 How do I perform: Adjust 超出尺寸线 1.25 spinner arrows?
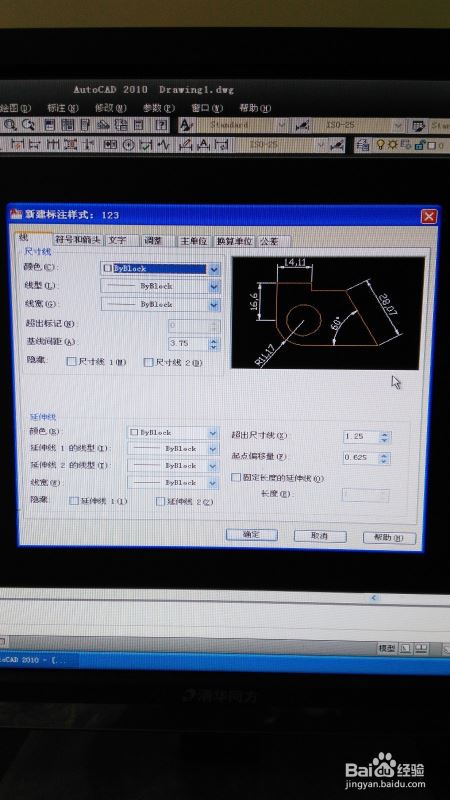(385, 437)
